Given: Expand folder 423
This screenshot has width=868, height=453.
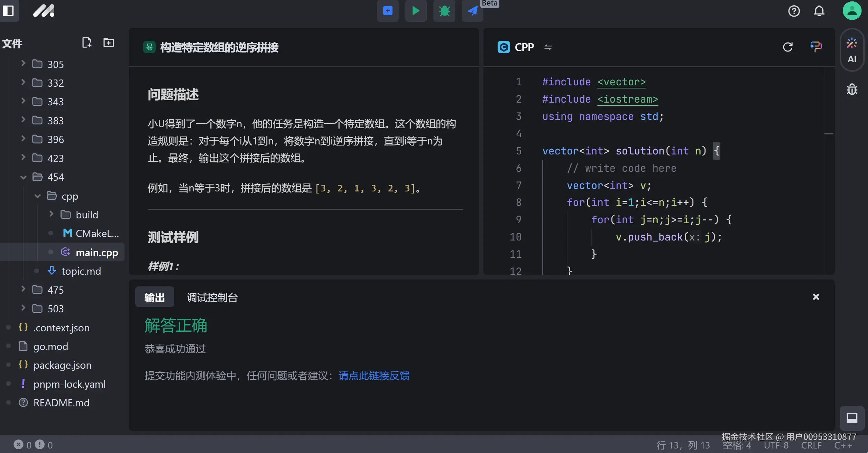Looking at the screenshot, I should [x=23, y=158].
